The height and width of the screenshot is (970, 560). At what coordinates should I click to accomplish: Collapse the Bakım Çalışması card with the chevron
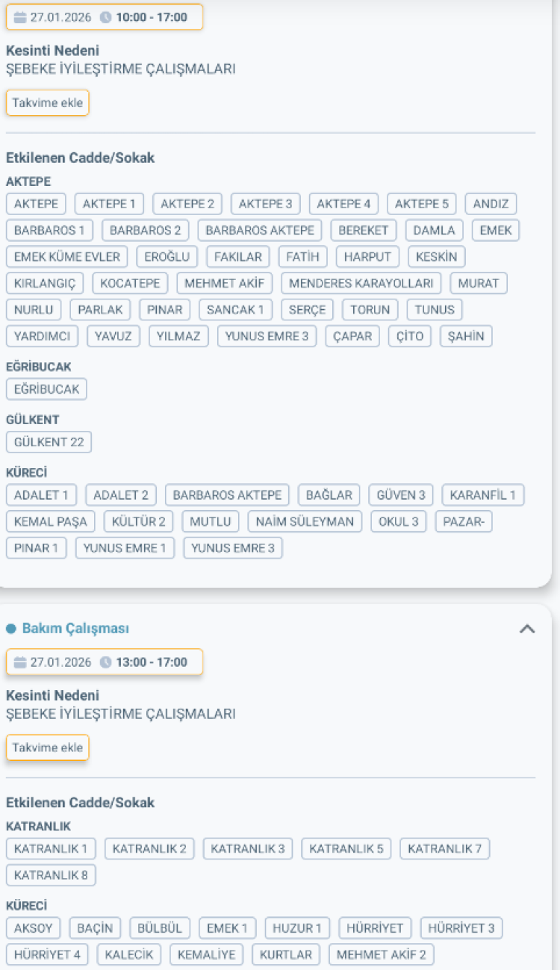pos(527,629)
